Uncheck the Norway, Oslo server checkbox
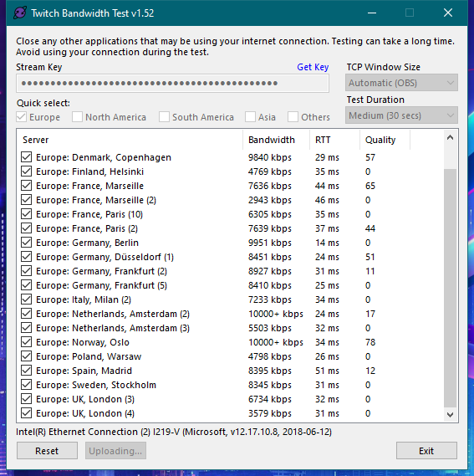474x476 pixels. coord(27,342)
